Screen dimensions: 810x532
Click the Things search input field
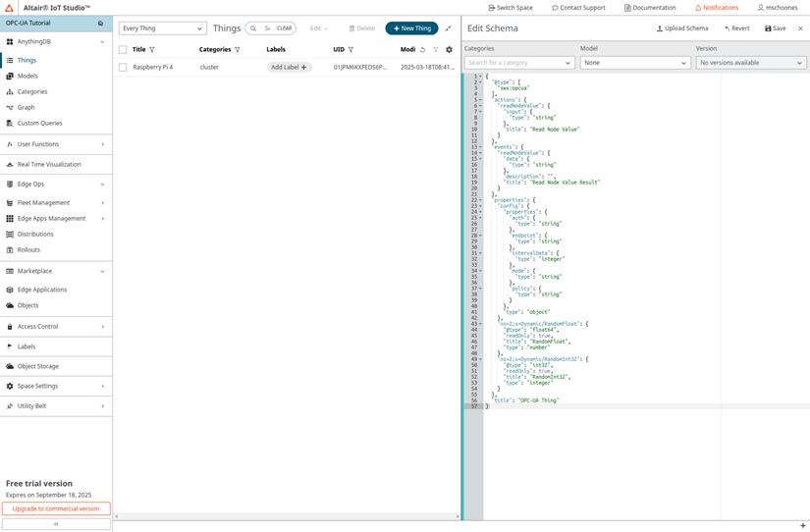click(x=268, y=28)
